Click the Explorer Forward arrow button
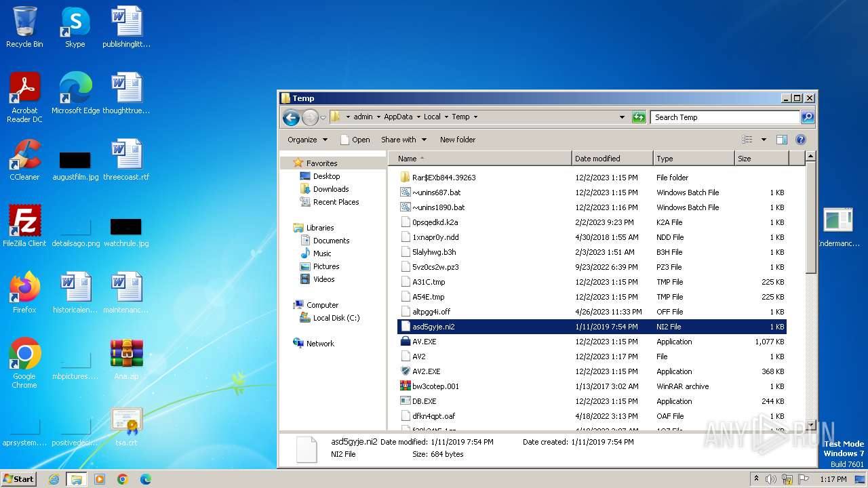868x488 pixels. (310, 117)
